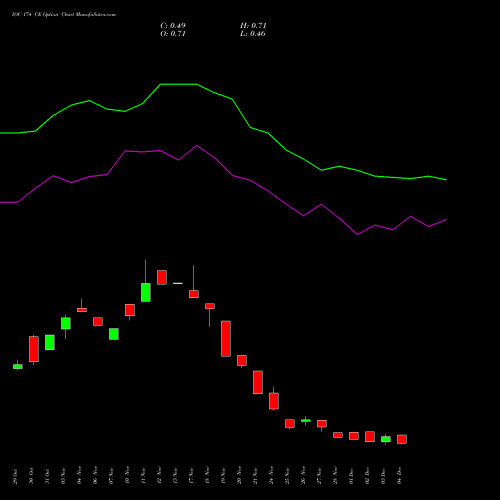The width and height of the screenshot is (500, 500).
Task: Click the "19 Nov" date label
Action: [223, 476]
